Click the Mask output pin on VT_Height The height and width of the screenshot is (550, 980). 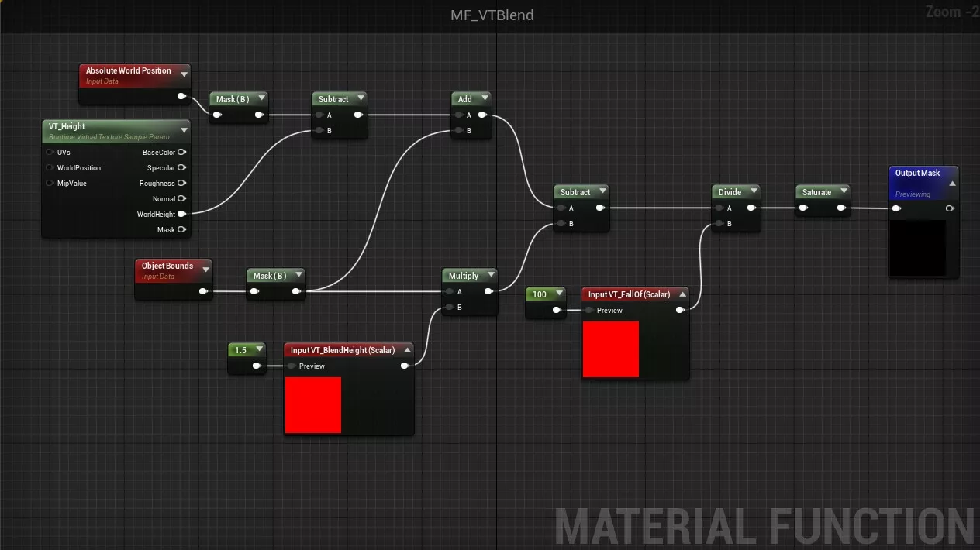click(181, 230)
